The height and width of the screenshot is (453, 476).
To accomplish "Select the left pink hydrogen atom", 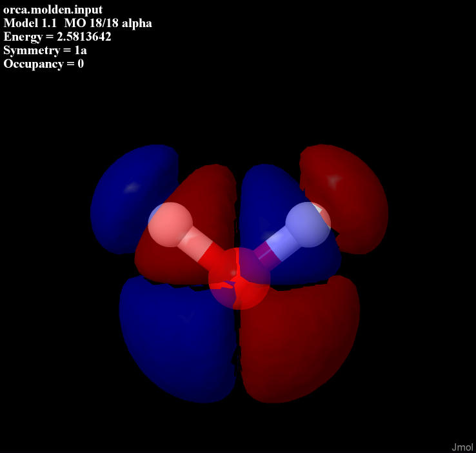I will point(170,225).
